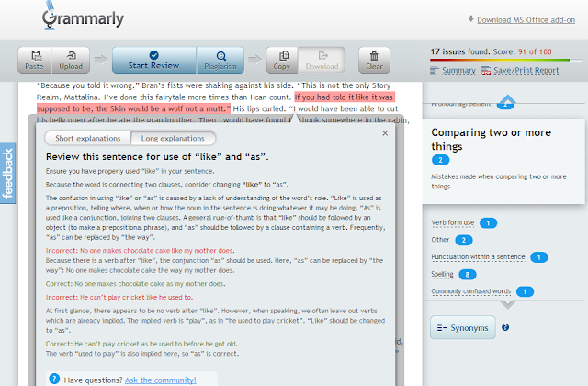Select Punctuation within a sentence category
Screen dimensions: 588x386
(x=478, y=257)
